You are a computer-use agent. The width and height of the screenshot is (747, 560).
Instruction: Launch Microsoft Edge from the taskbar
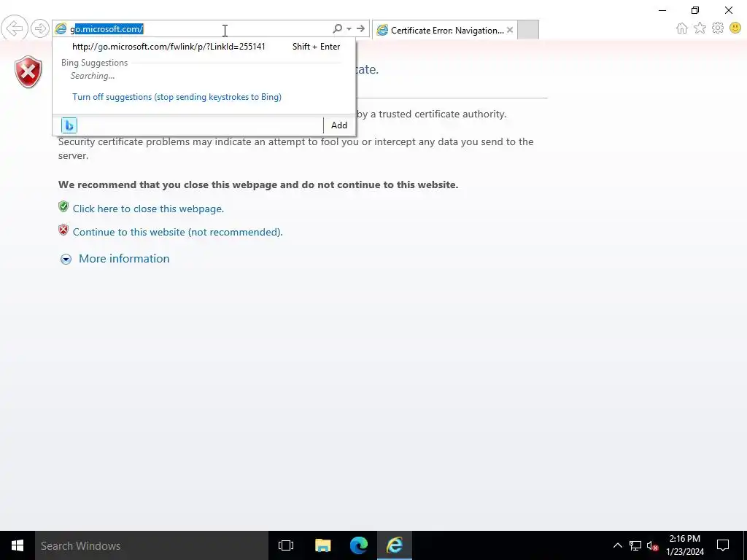click(x=359, y=545)
